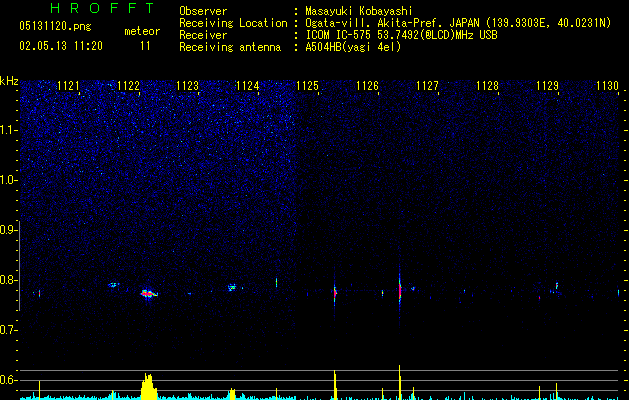Click the date stamp 02.05.13 11:20

61,46
